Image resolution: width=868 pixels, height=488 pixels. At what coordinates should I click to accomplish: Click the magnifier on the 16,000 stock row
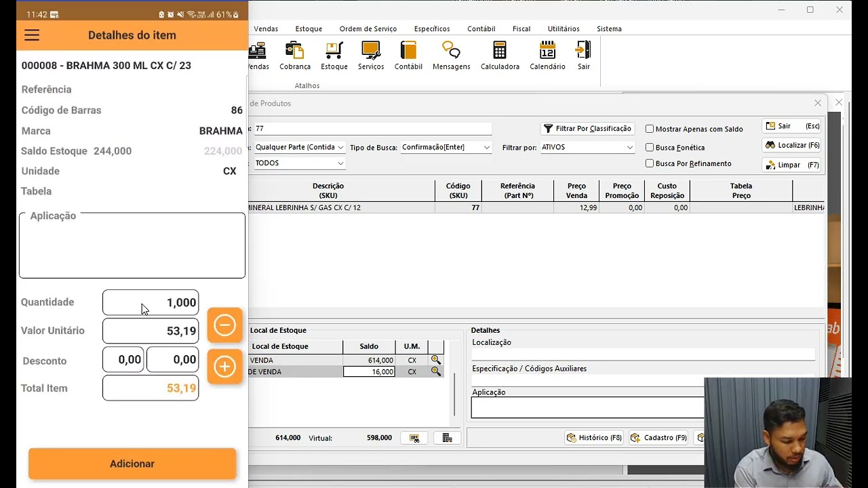436,371
